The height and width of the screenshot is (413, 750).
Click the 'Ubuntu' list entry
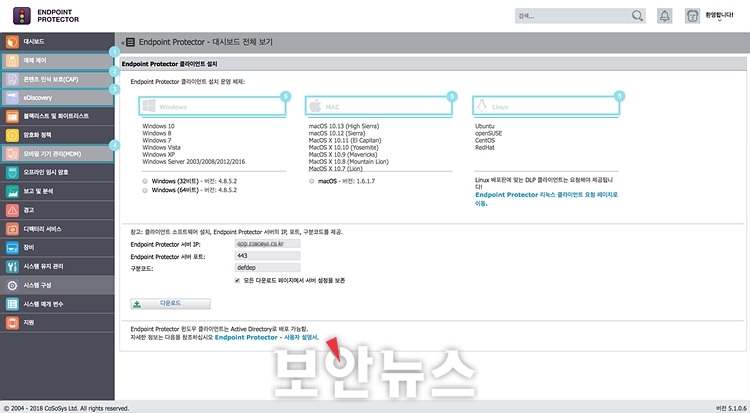tap(485, 126)
